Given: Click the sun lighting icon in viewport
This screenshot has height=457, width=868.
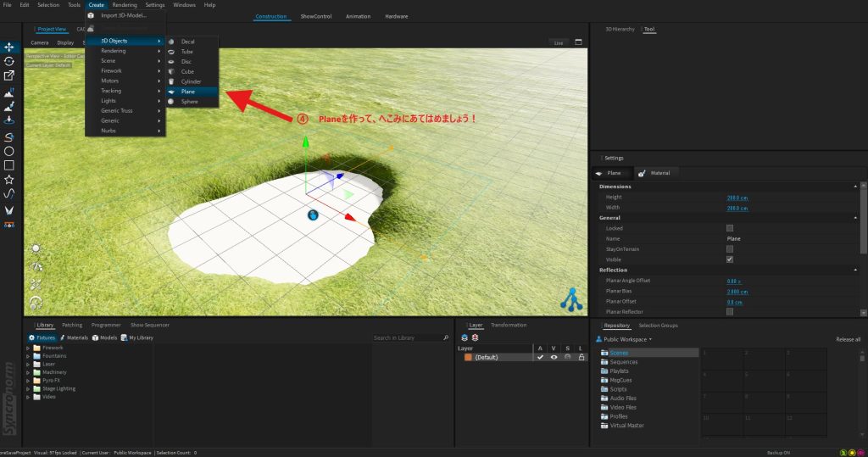Looking at the screenshot, I should point(36,248).
